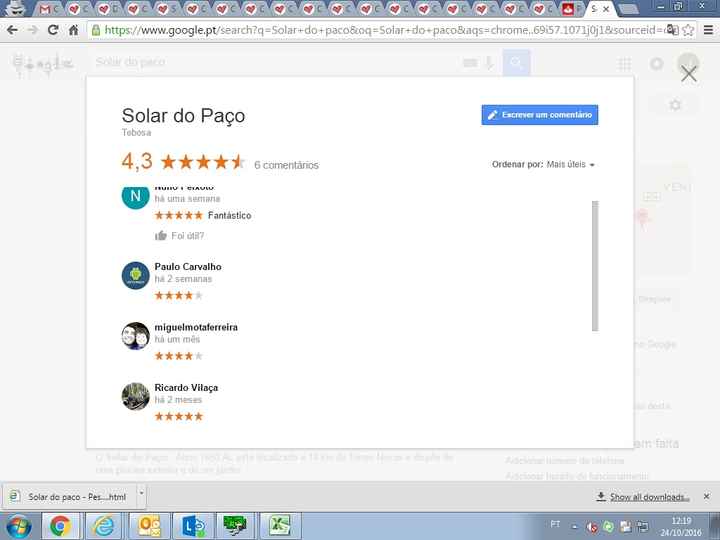Click the Fantástico review text

point(229,215)
